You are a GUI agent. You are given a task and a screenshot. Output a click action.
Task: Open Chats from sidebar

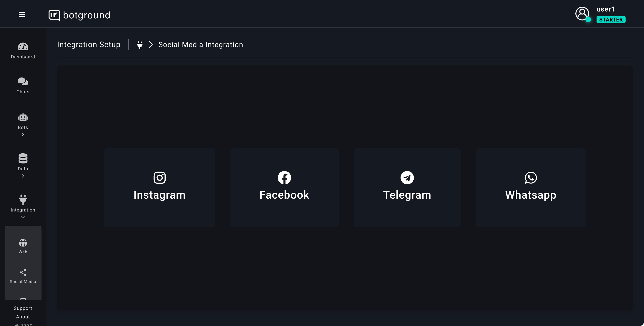coord(23,85)
